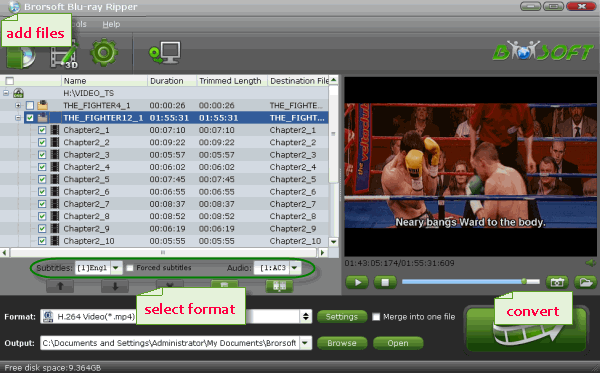Click the Output path input field
The image size is (600, 373).
[170, 343]
